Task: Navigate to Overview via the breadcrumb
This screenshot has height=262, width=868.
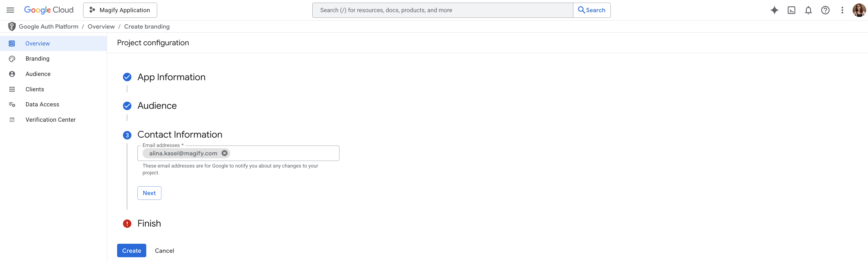Action: click(x=101, y=26)
